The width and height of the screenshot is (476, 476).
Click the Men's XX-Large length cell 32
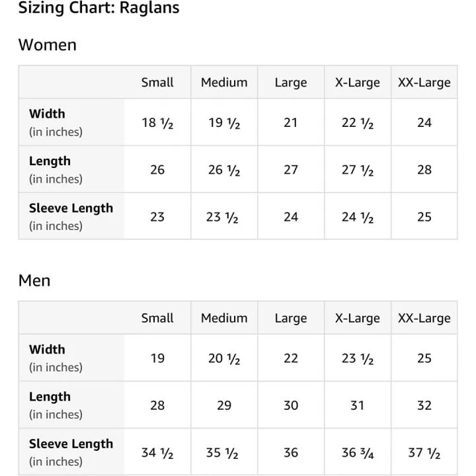click(x=424, y=405)
